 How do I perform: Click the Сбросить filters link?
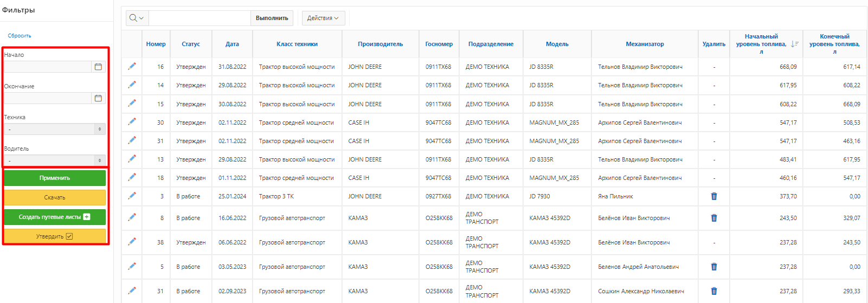click(x=20, y=36)
